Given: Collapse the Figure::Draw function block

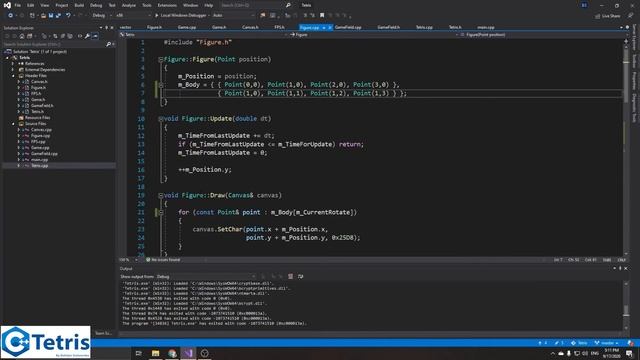Looking at the screenshot, I should [160, 196].
